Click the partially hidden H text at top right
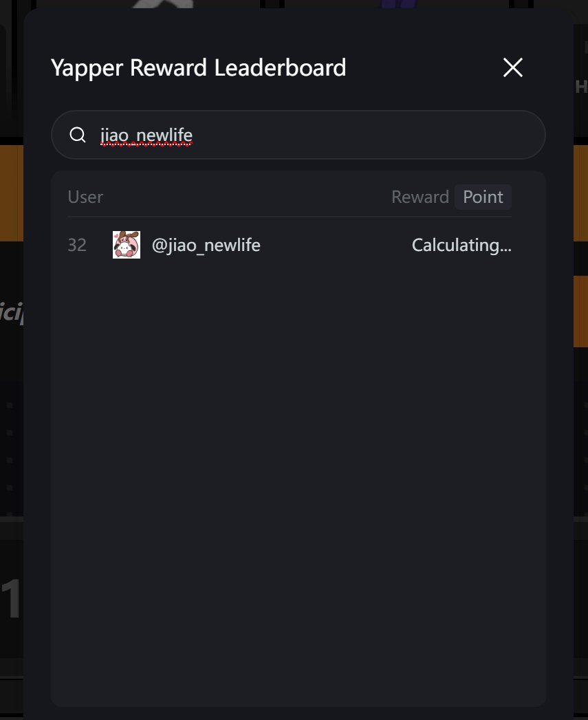Image resolution: width=588 pixels, height=720 pixels. point(581,87)
